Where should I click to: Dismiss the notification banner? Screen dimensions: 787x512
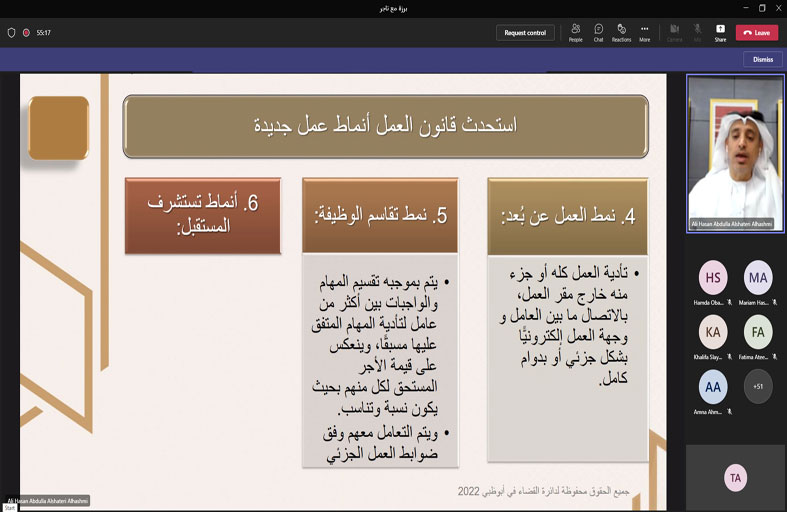763,59
